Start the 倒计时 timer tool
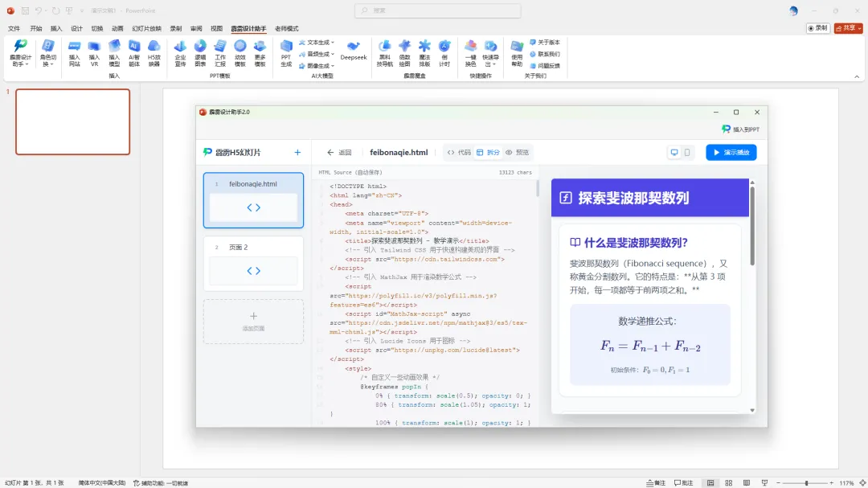This screenshot has width=868, height=488. click(444, 53)
